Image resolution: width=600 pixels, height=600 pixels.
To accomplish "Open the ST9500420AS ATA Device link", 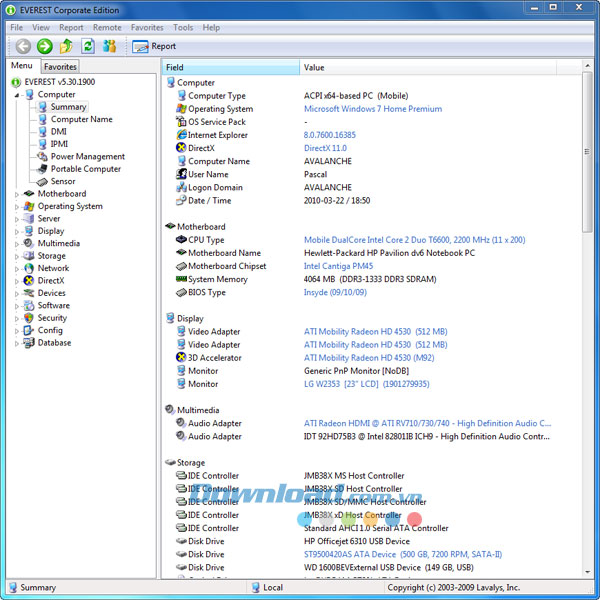I will (403, 554).
